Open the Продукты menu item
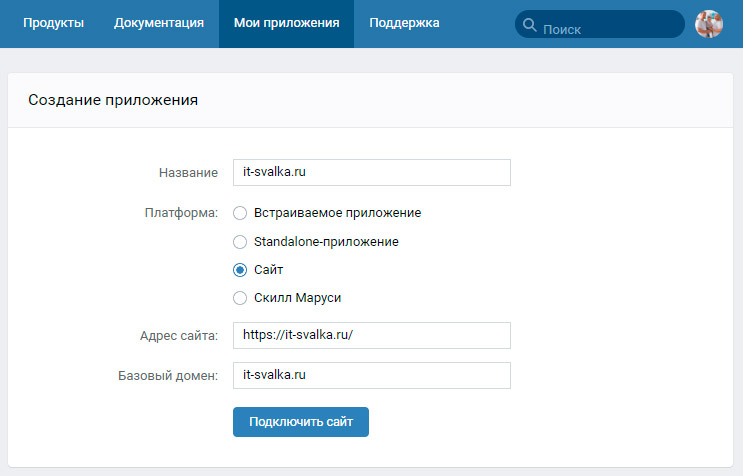Viewport: 743px width, 476px height. (x=54, y=23)
